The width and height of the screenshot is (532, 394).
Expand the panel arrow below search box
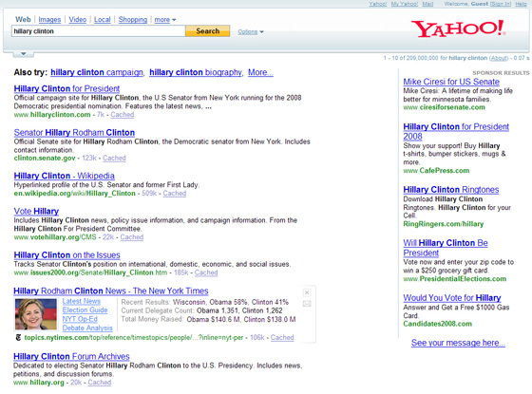pos(23,53)
